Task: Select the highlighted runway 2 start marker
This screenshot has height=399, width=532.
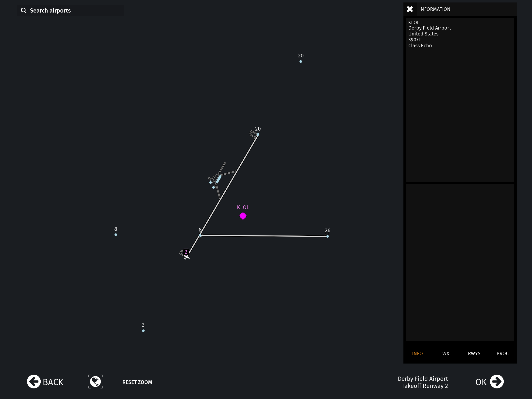Action: point(186,252)
